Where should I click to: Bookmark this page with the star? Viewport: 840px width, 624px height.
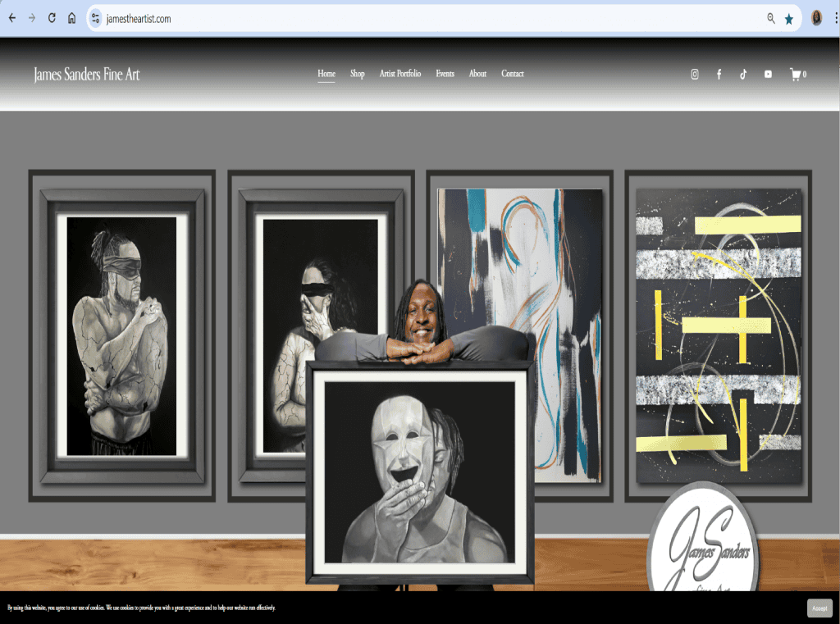coord(789,18)
